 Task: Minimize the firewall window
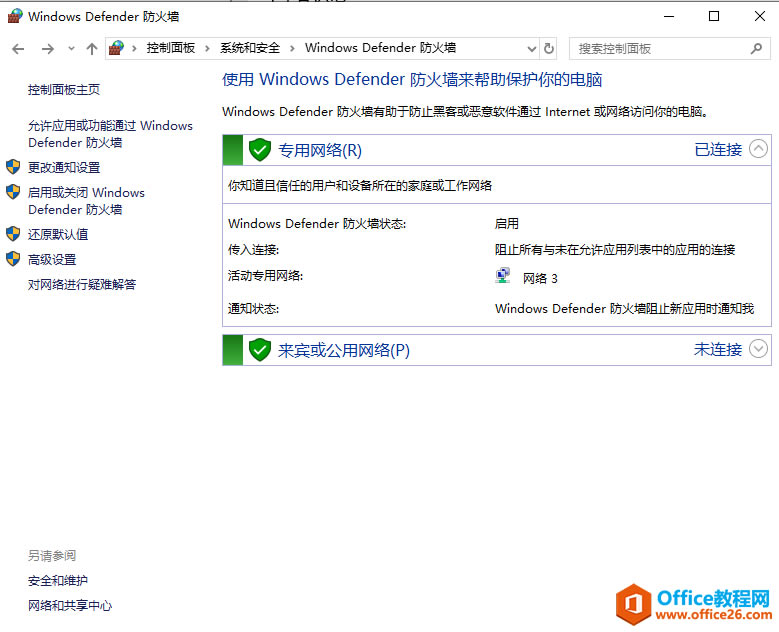tap(669, 16)
